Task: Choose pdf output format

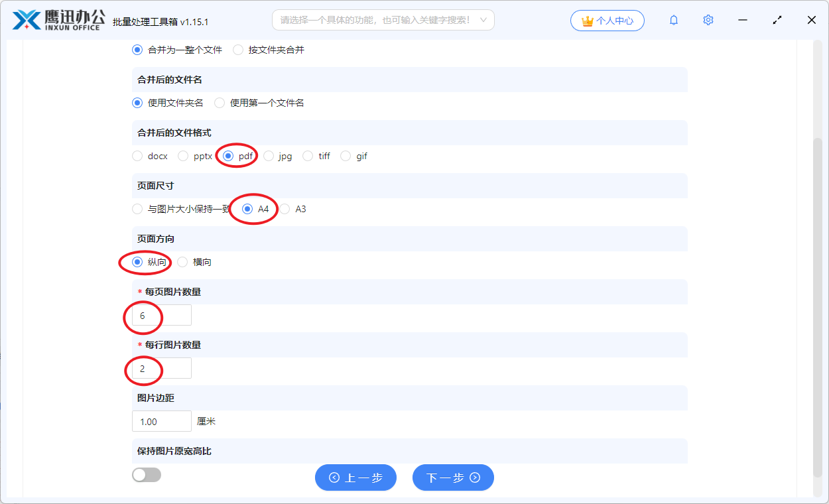Action: pyautogui.click(x=238, y=156)
